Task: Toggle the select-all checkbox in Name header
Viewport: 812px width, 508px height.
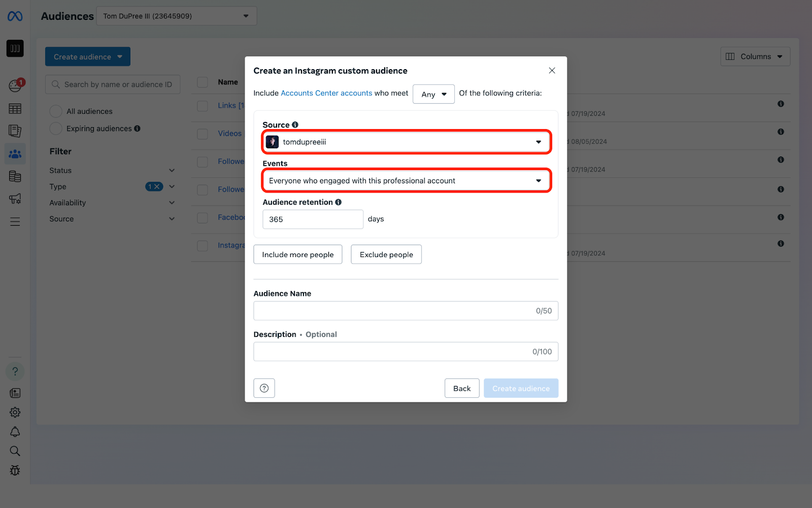Action: (202, 82)
